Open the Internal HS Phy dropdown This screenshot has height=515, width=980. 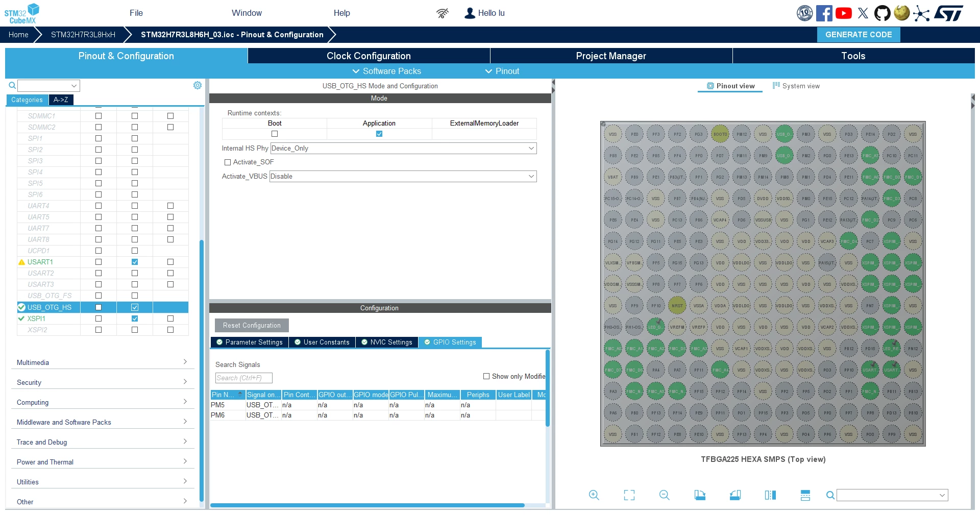click(x=403, y=148)
